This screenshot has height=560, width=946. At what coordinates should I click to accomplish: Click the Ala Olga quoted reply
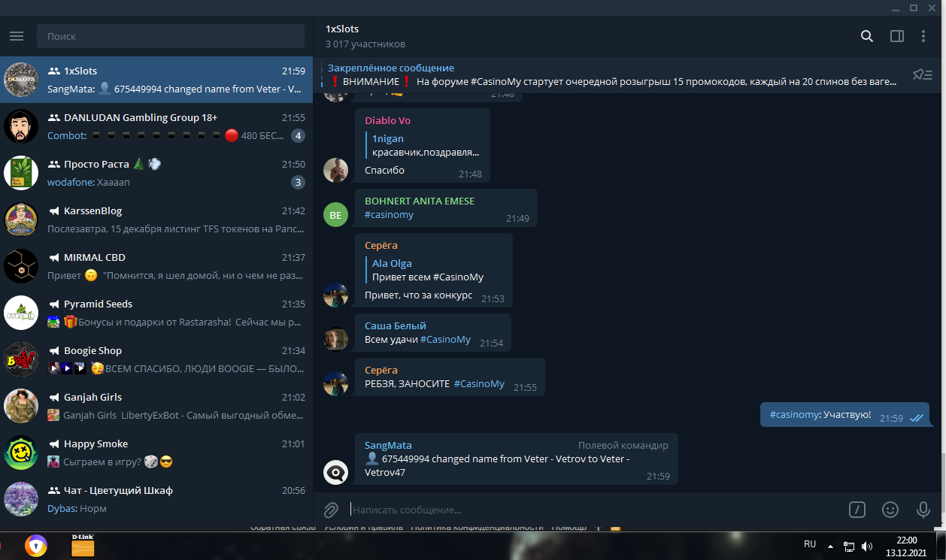[x=429, y=271]
